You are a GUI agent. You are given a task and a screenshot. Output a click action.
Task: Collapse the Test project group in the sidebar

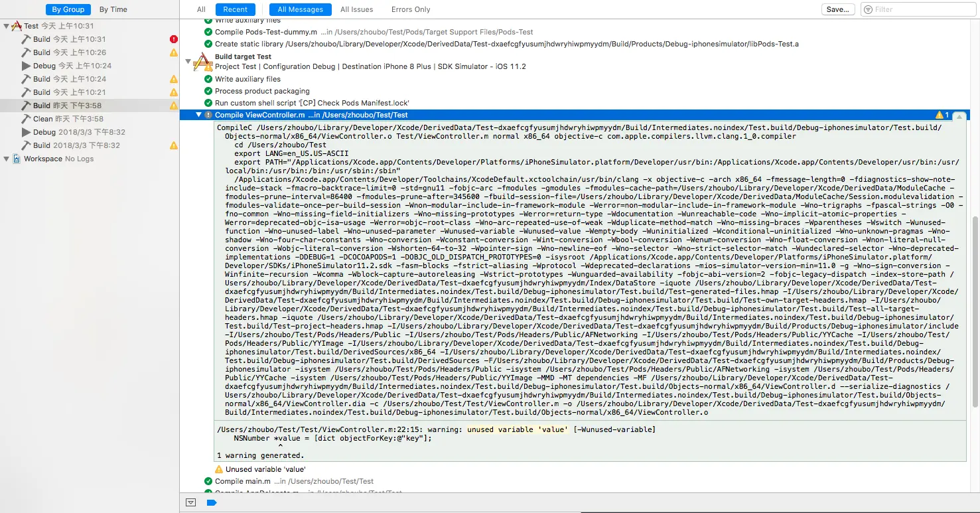click(x=5, y=25)
